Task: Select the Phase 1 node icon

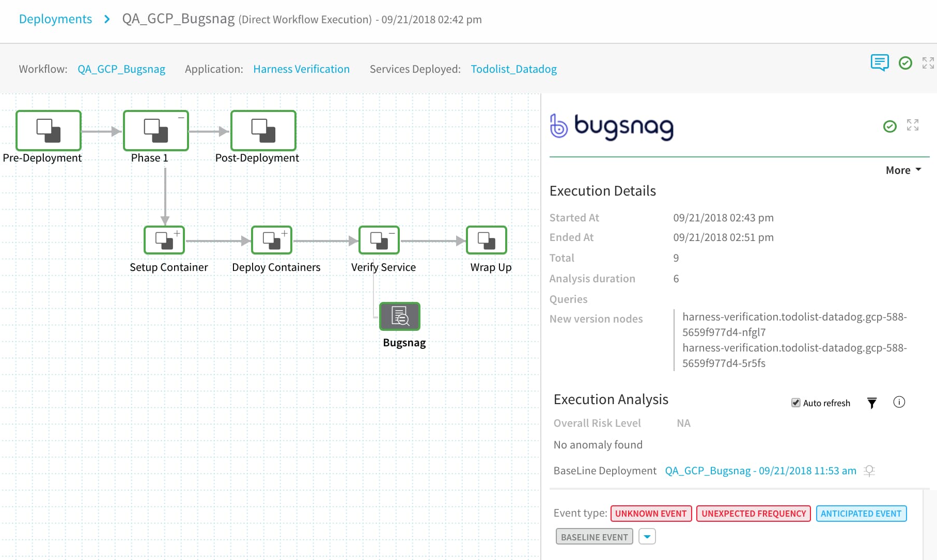Action: click(x=156, y=131)
